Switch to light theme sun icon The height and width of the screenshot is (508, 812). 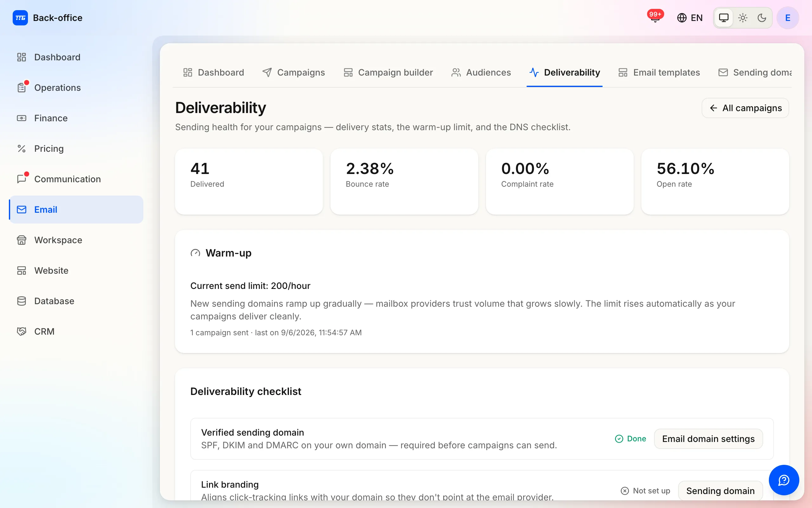point(743,18)
